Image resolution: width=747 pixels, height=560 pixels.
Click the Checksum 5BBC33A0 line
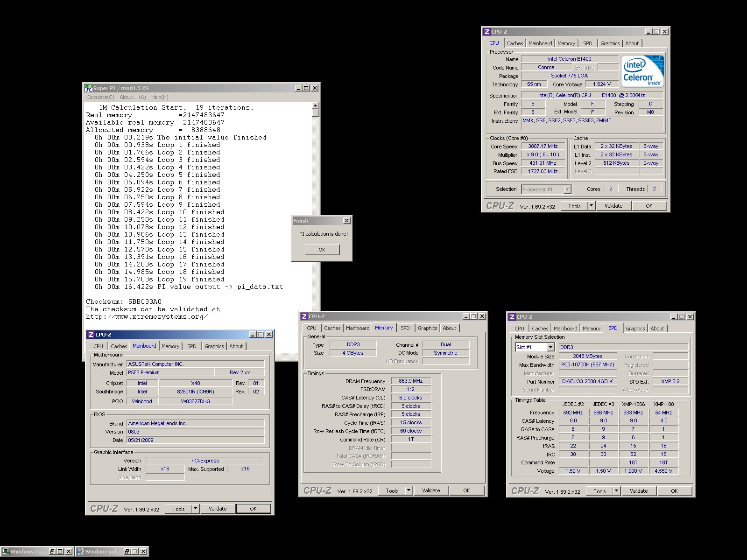[124, 301]
